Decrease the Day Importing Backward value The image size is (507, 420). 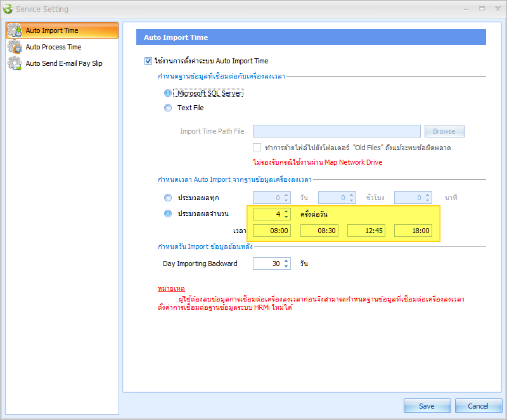[286, 266]
